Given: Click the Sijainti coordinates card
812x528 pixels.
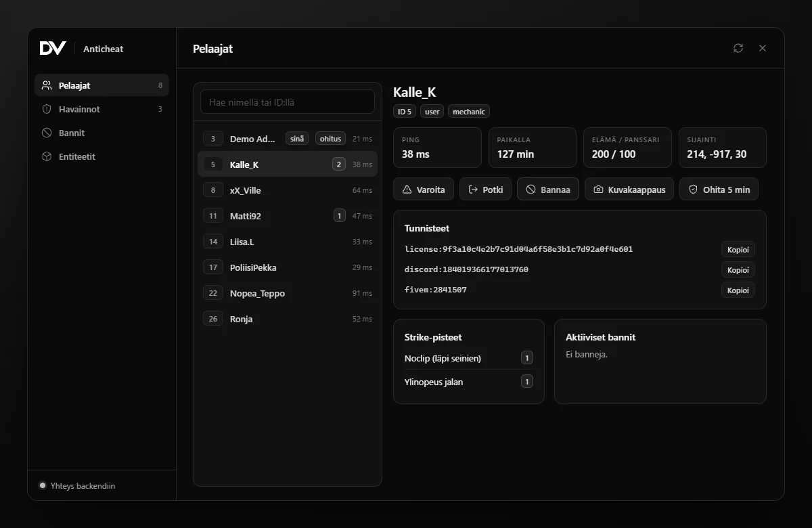Looking at the screenshot, I should [x=723, y=148].
